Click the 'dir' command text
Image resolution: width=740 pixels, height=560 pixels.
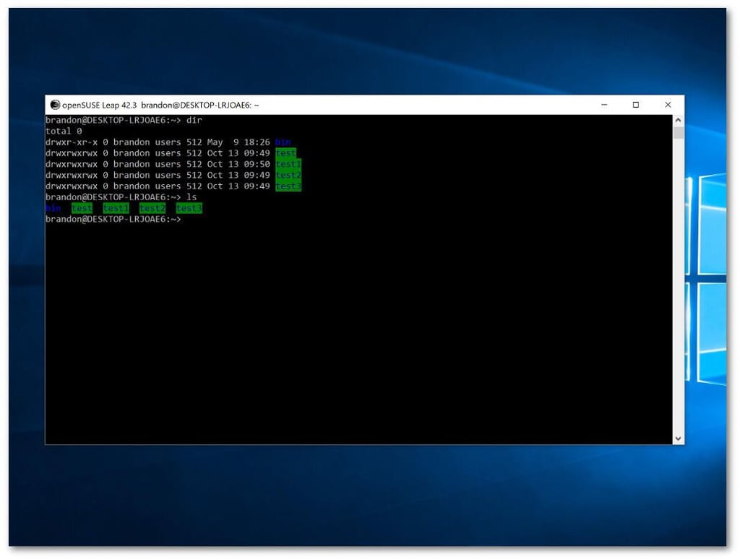coord(194,120)
